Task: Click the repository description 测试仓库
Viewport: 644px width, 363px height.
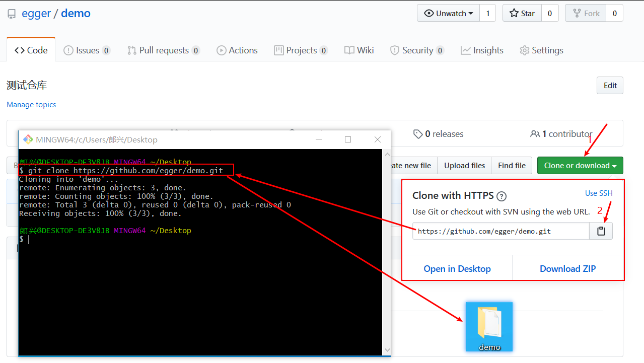Action: (27, 86)
